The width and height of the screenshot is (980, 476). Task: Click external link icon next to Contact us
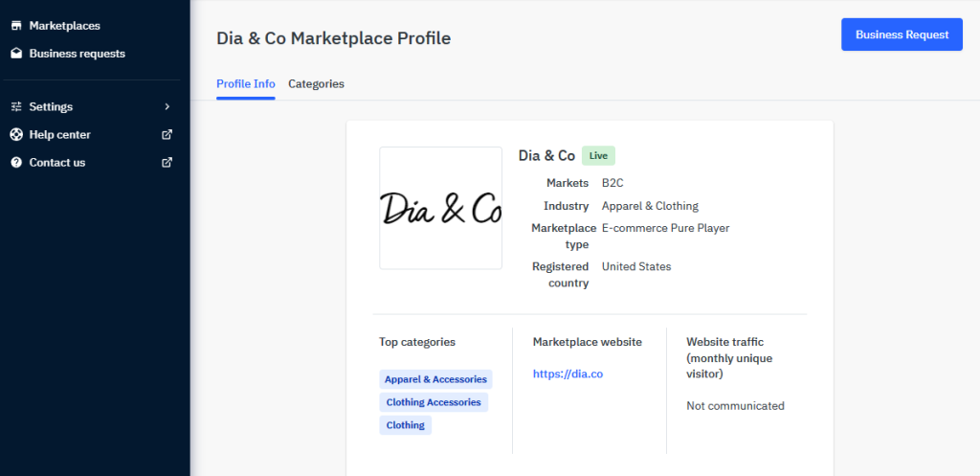167,163
